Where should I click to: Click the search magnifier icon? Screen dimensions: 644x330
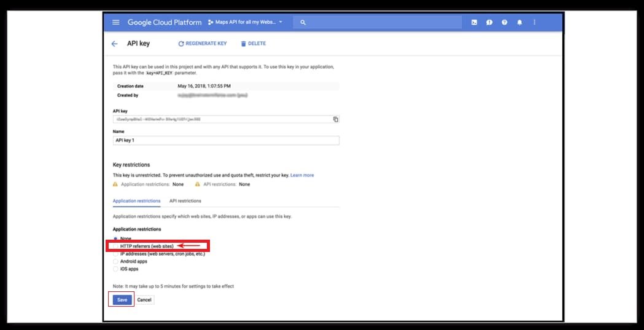pyautogui.click(x=303, y=23)
